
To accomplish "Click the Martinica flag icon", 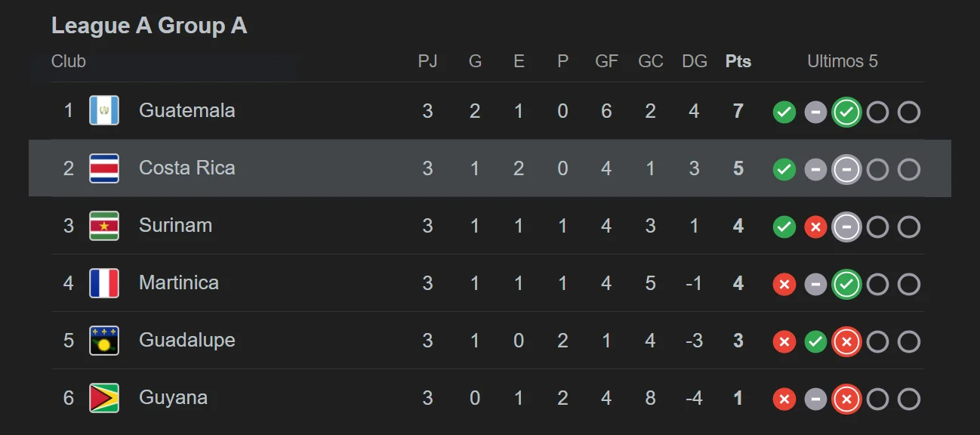I will point(104,283).
